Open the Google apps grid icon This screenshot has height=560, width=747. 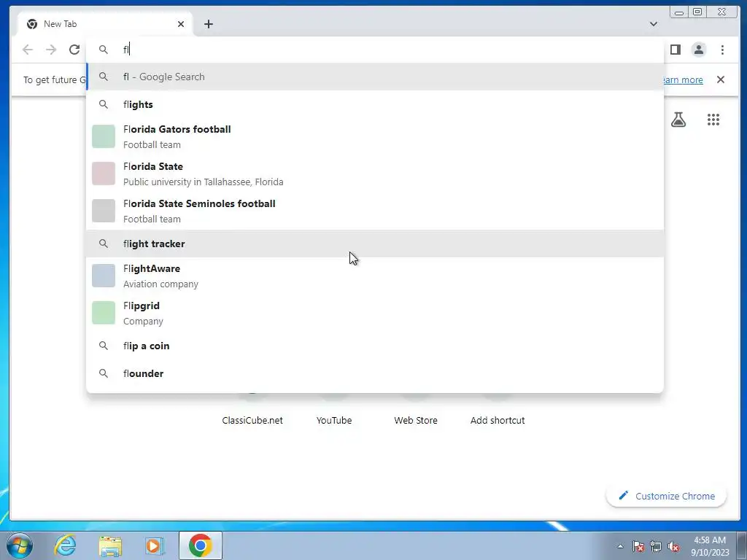coord(713,120)
